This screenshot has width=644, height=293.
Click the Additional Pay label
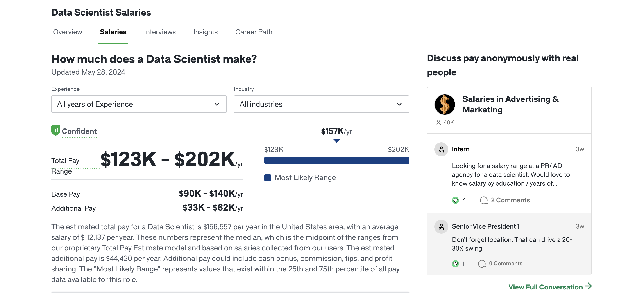pos(73,208)
